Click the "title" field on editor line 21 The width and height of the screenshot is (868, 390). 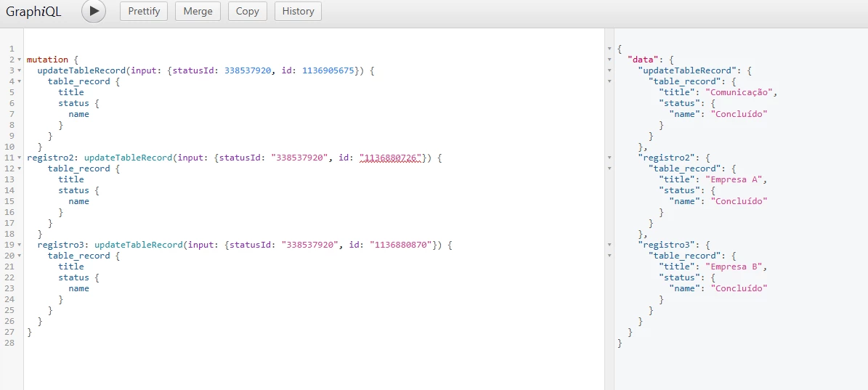(71, 267)
